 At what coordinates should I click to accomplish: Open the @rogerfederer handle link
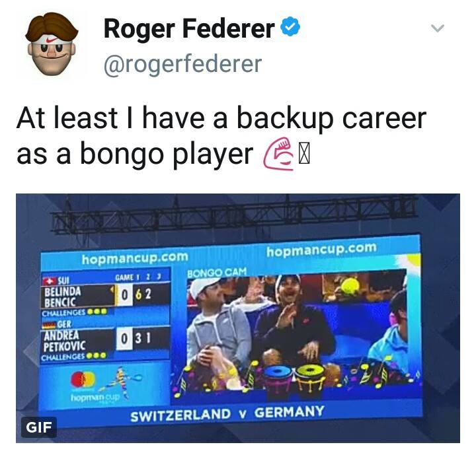pyautogui.click(x=182, y=64)
